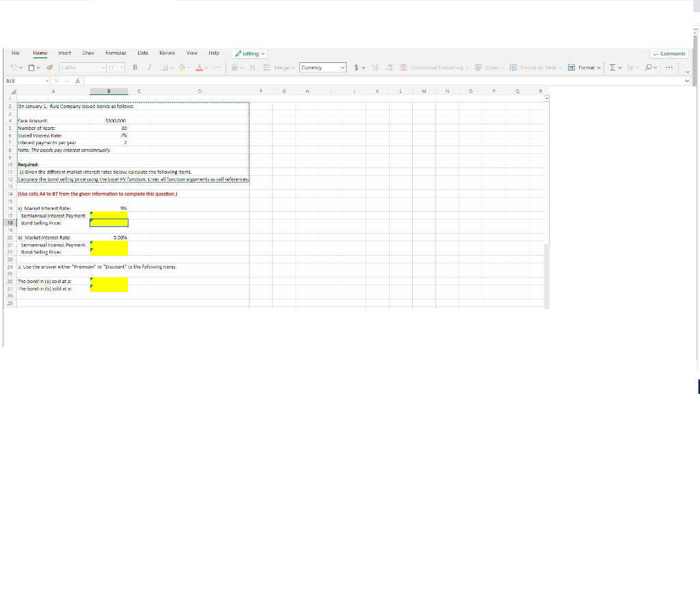Screen dimensions: 700x612
Task: Open the Currency number format dropdown
Action: (321, 68)
